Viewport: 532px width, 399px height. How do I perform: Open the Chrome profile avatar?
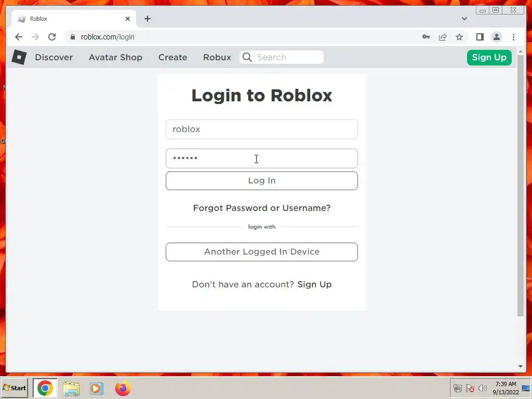pos(496,37)
